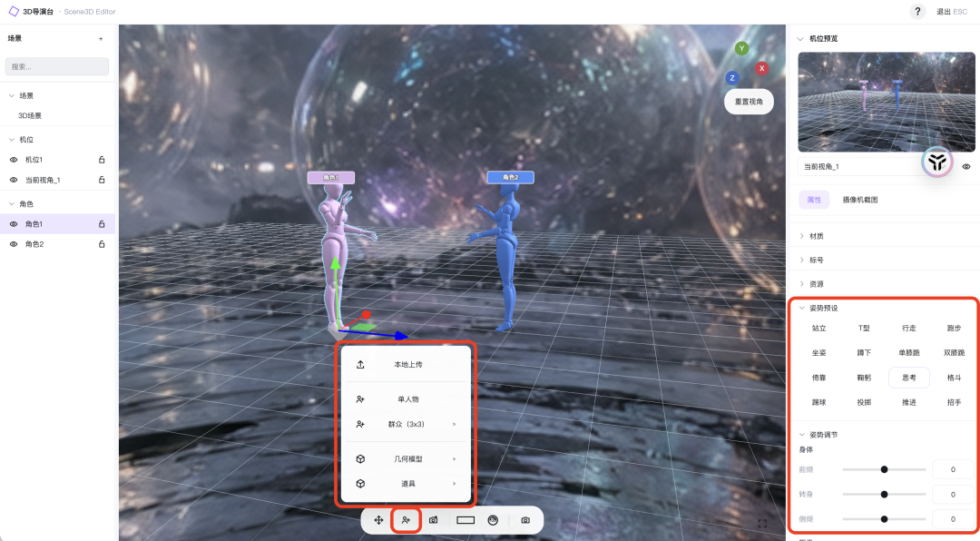Click the 前倾 slider handle
The height and width of the screenshot is (541, 980).
pos(885,469)
